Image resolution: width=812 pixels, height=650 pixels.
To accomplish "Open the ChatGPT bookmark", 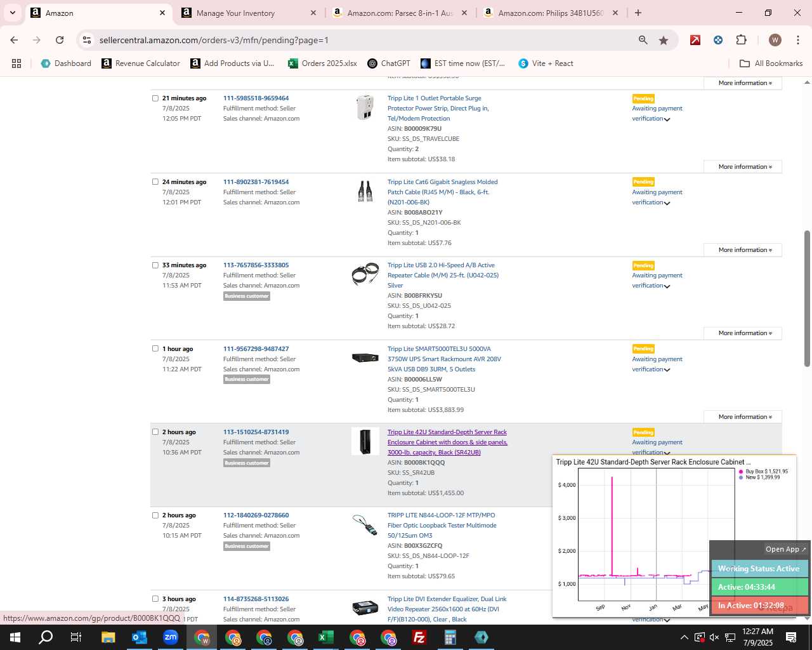I will point(388,63).
